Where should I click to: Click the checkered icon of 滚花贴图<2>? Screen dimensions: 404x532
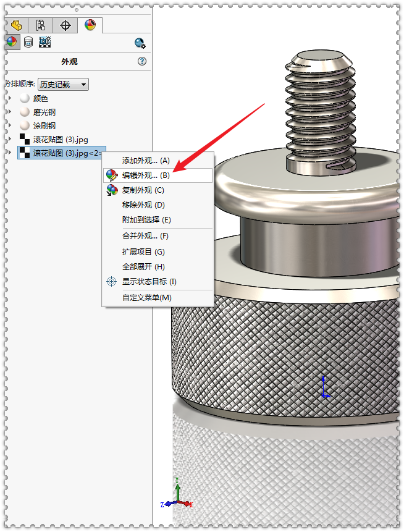[x=25, y=153]
